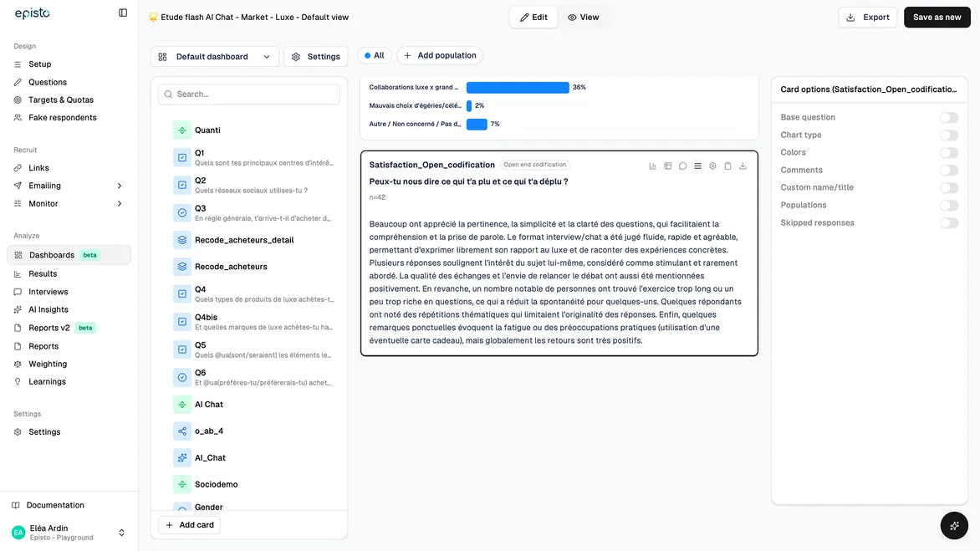The image size is (980, 551).
Task: Show chart view on the Satisfaction_Open_codification card
Action: [x=652, y=166]
